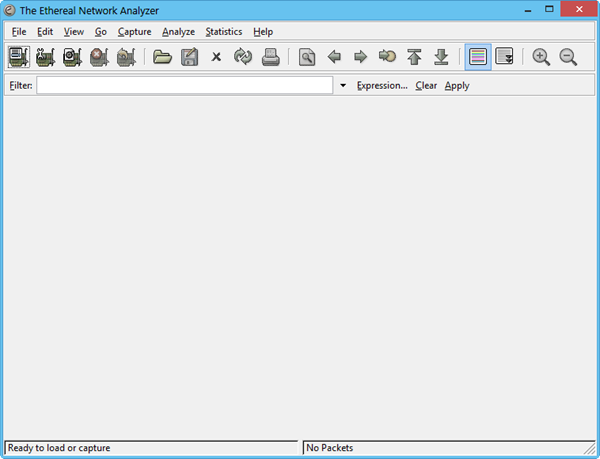Click the 'No Packets' status text

(x=329, y=448)
